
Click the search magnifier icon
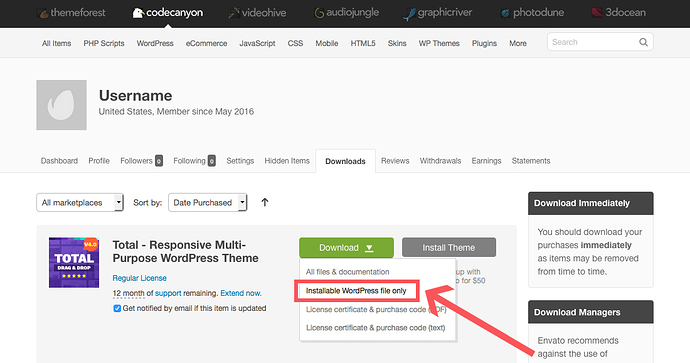pos(643,42)
